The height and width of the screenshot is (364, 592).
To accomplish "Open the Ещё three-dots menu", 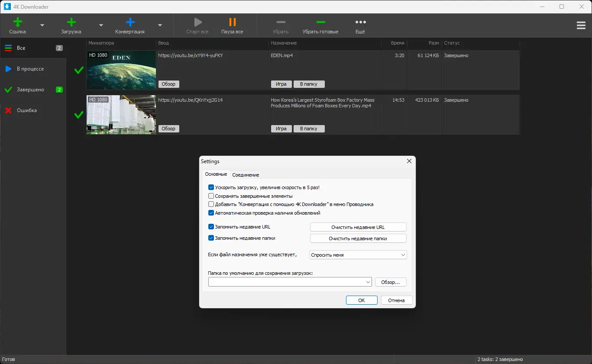I will pyautogui.click(x=360, y=22).
